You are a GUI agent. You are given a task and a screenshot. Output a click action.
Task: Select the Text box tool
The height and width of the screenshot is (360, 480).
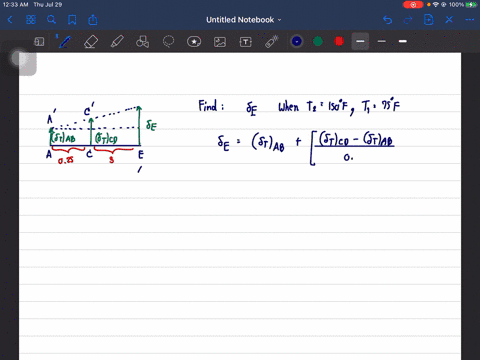(x=246, y=42)
